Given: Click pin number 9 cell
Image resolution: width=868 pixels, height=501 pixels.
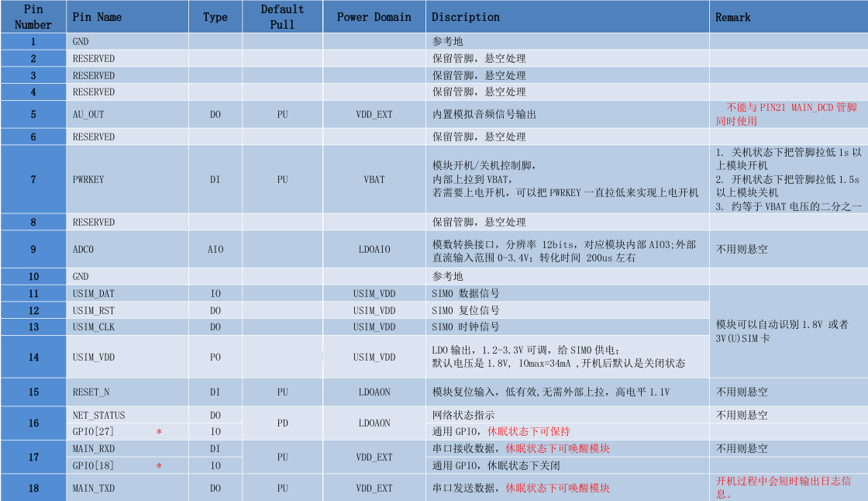Looking at the screenshot, I should pos(33,250).
